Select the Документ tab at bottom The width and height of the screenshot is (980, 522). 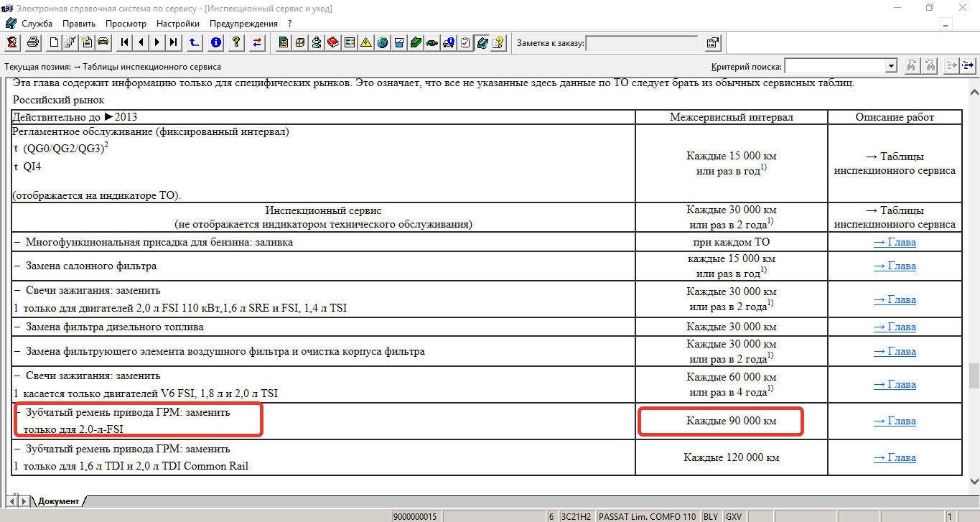tap(57, 500)
